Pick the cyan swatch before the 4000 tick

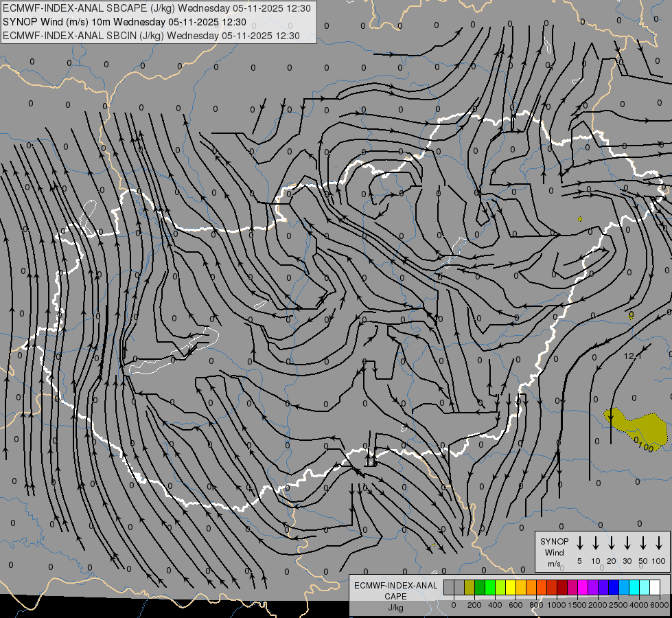point(635,587)
